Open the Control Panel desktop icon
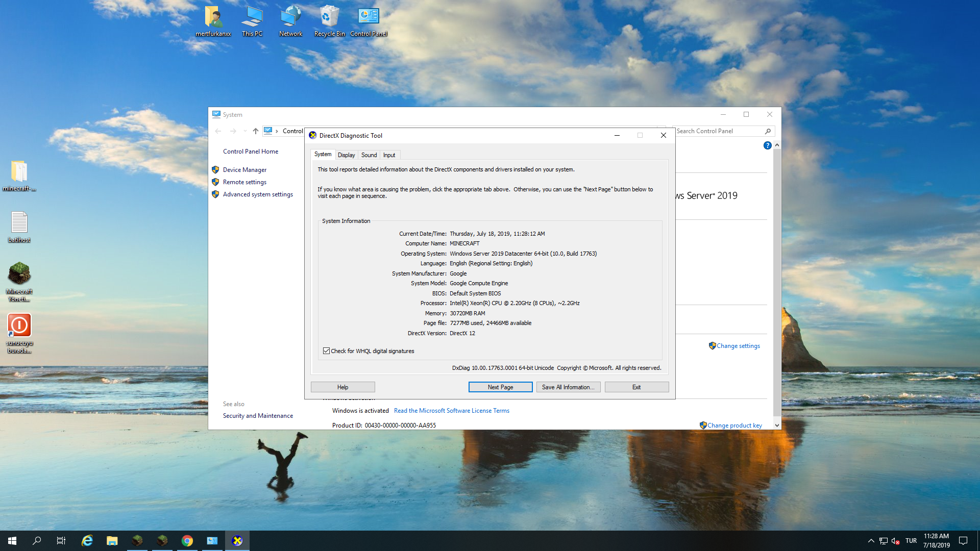The height and width of the screenshot is (551, 980). pos(369,21)
